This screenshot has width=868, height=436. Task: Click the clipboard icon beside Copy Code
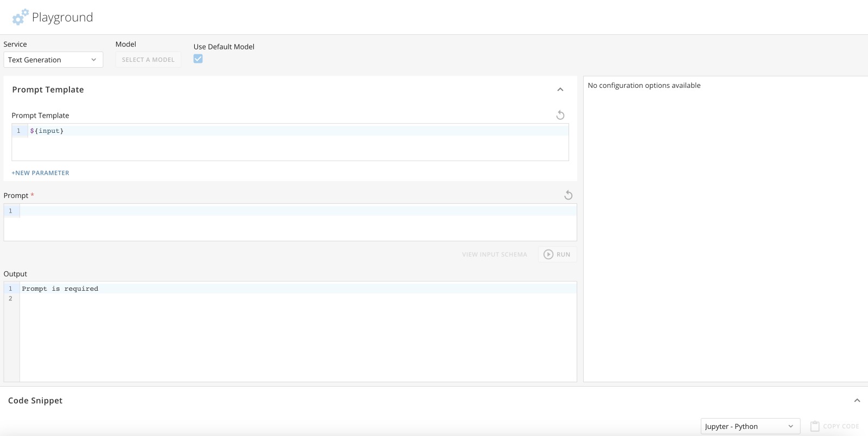[x=815, y=426]
